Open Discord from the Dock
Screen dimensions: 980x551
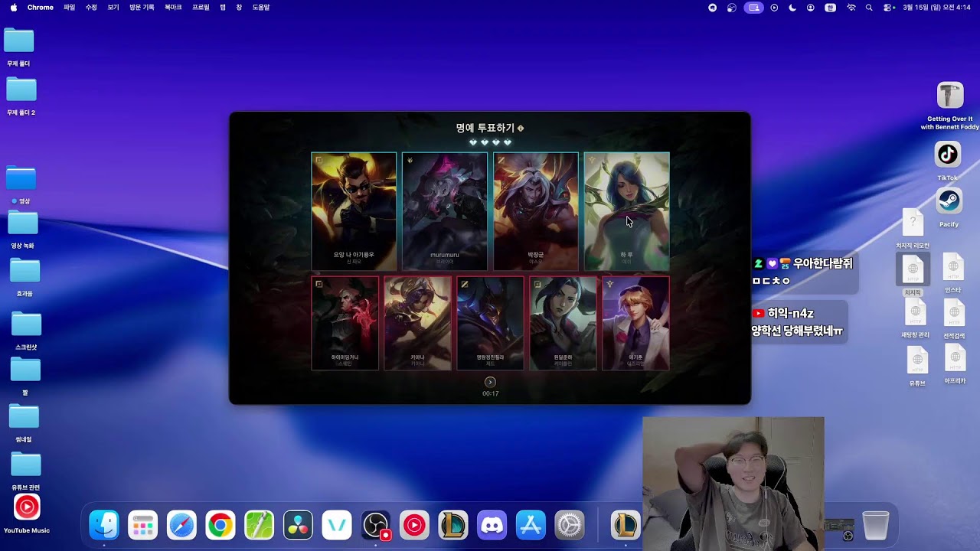[x=492, y=525]
